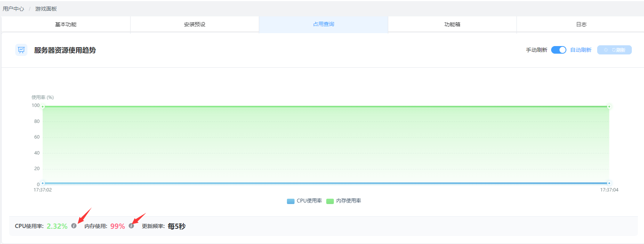Image resolution: width=644 pixels, height=244 pixels.
Task: Navigate to 用户中心 in breadcrumb
Action: tap(13, 9)
